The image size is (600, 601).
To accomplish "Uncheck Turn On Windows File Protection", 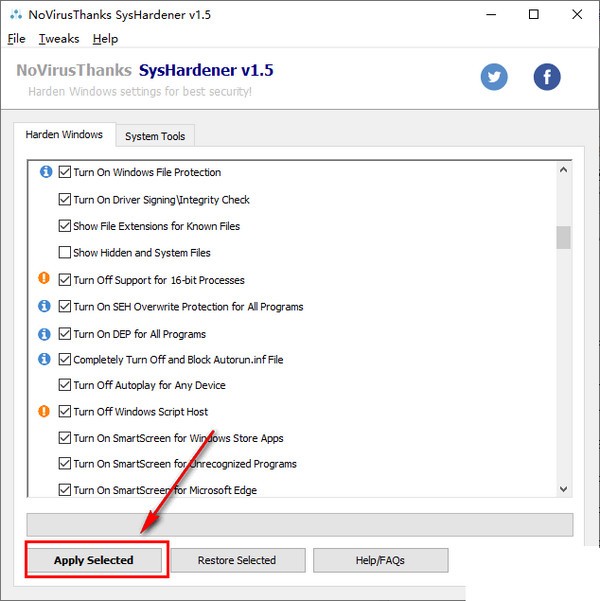I will point(64,172).
